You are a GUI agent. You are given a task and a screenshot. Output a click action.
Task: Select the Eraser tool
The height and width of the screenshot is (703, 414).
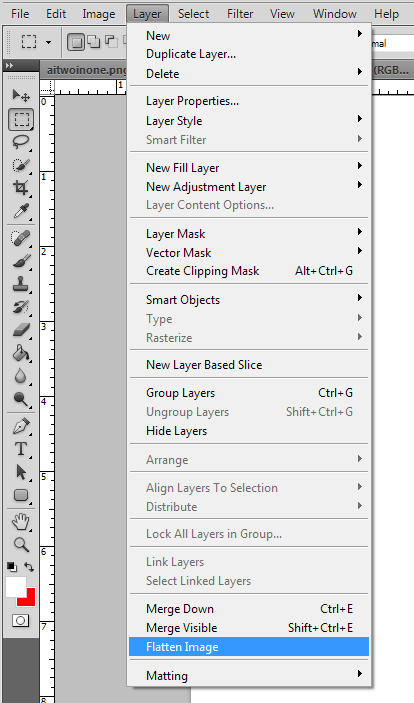pos(21,330)
